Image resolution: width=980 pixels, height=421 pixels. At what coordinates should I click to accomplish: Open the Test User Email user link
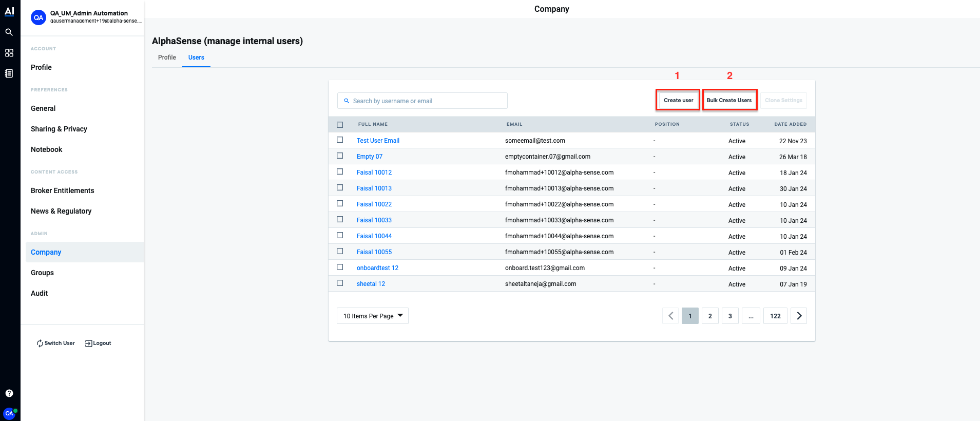pos(378,141)
